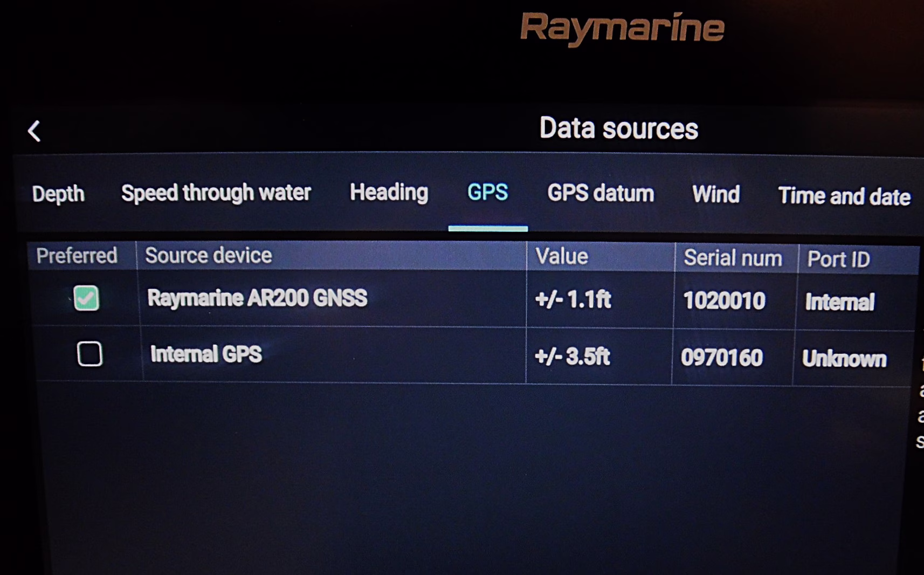The image size is (924, 575).
Task: Check the preferred box for Internal GPS
Action: pyautogui.click(x=89, y=354)
